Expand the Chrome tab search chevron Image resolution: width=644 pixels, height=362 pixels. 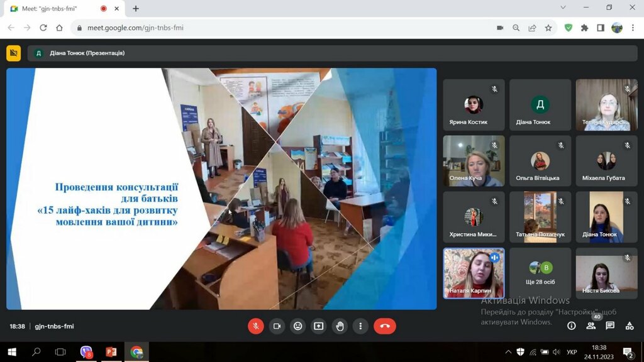click(x=562, y=8)
